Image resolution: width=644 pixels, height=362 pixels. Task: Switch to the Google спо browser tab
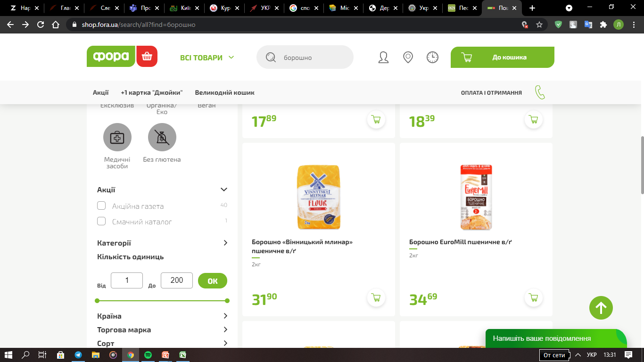(304, 8)
